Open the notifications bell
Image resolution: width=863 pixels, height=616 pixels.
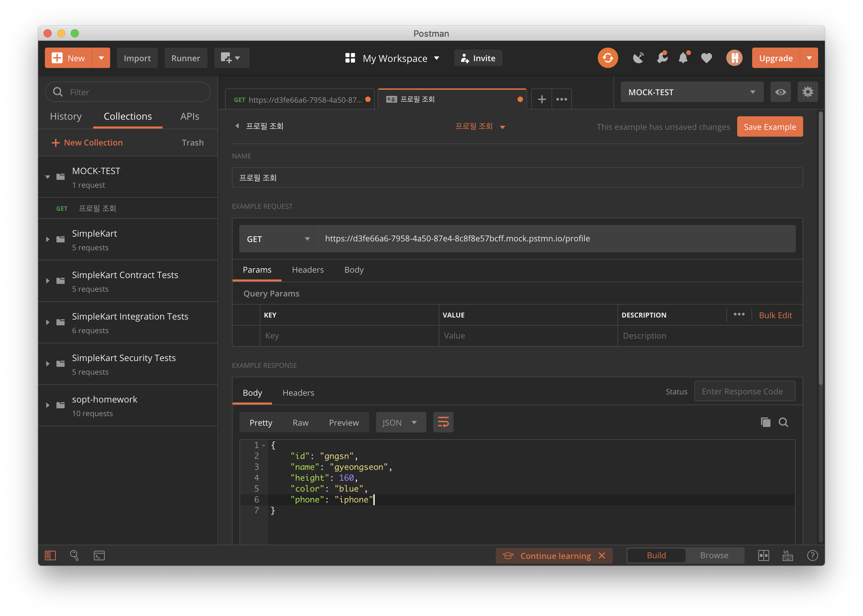pyautogui.click(x=683, y=58)
